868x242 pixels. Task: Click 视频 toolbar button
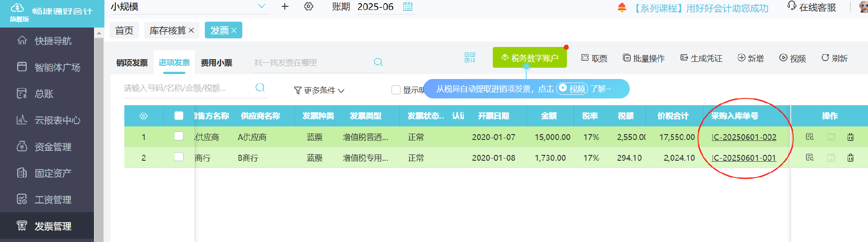tap(793, 58)
